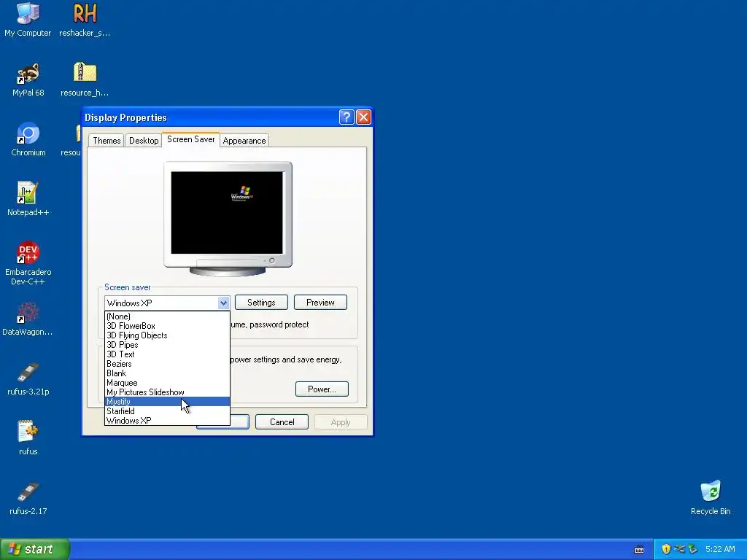This screenshot has height=560, width=747.
Task: Choose My Pictures Slideshow screen saver
Action: click(x=167, y=392)
